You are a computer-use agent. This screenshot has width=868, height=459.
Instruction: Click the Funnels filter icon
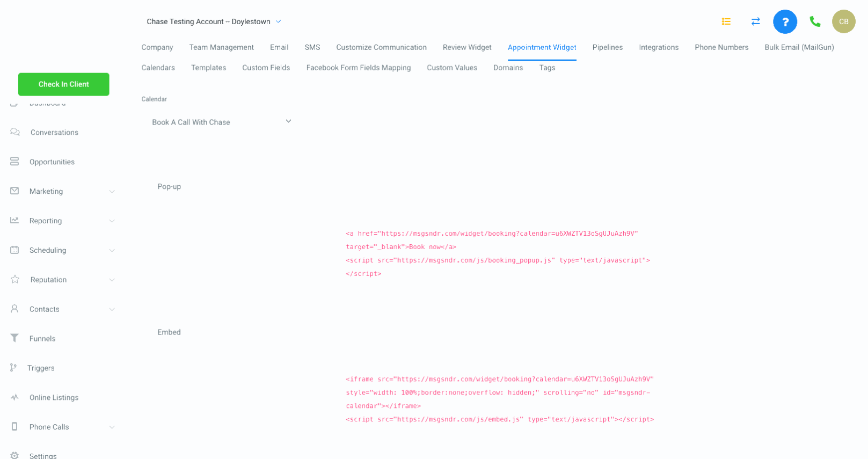point(14,338)
